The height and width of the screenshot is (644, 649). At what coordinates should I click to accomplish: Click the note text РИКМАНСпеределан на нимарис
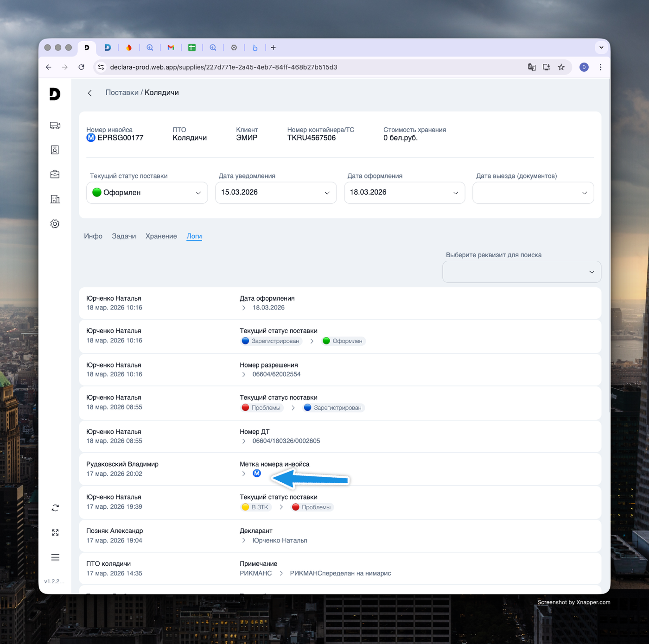341,574
